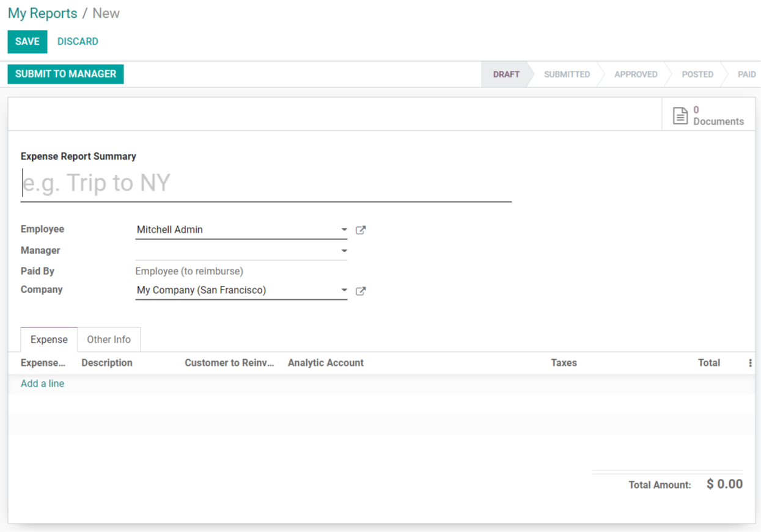Switch to the Other Info tab

coord(109,340)
